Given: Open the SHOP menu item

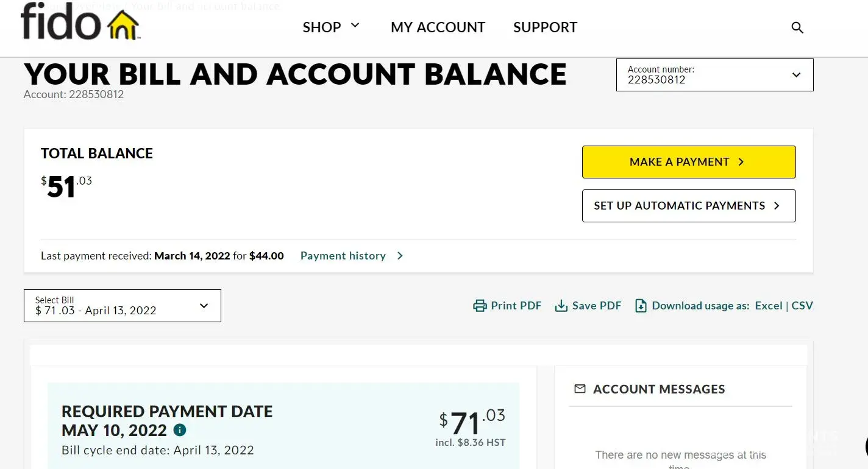Looking at the screenshot, I should (322, 27).
